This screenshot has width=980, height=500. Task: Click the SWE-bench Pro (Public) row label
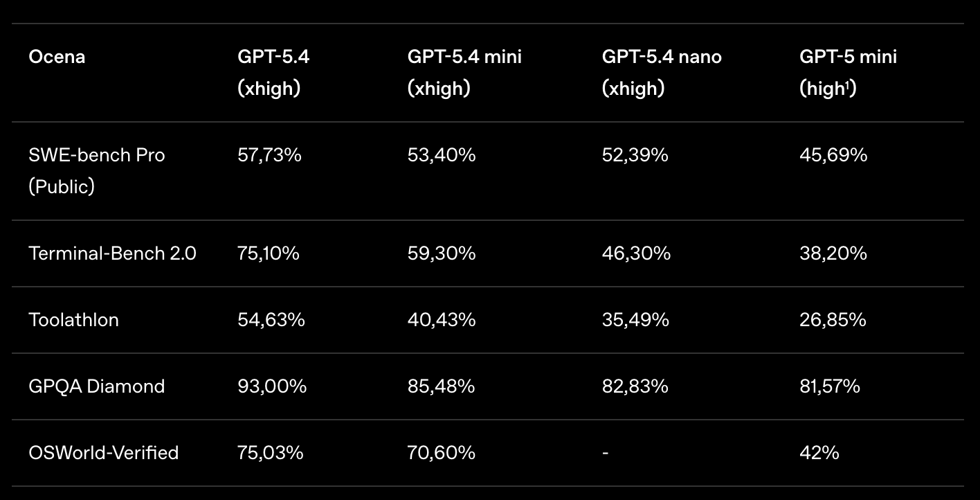pyautogui.click(x=97, y=170)
